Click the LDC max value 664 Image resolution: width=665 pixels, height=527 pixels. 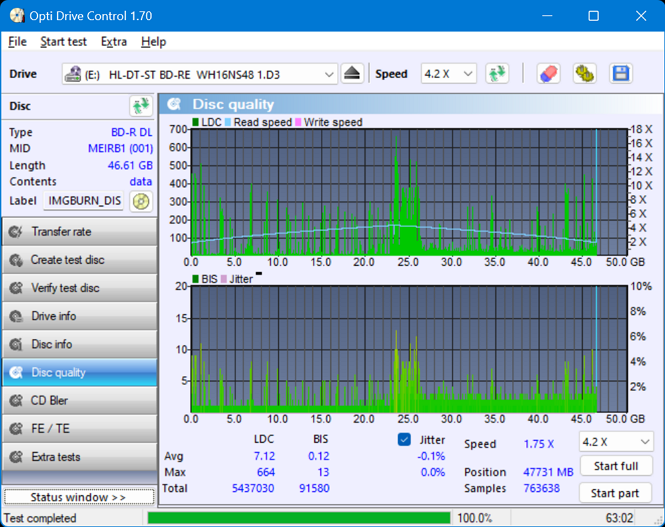coord(266,472)
